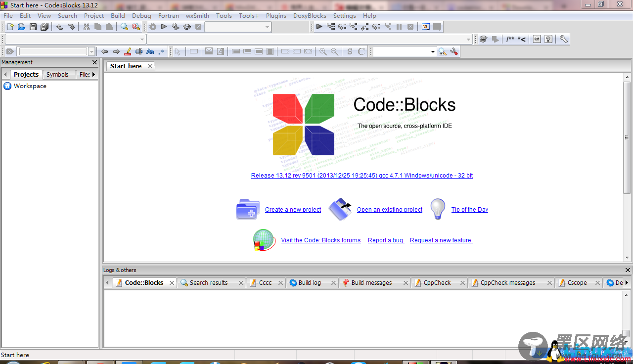Click the Report a bug link
The height and width of the screenshot is (364, 633).
(386, 240)
